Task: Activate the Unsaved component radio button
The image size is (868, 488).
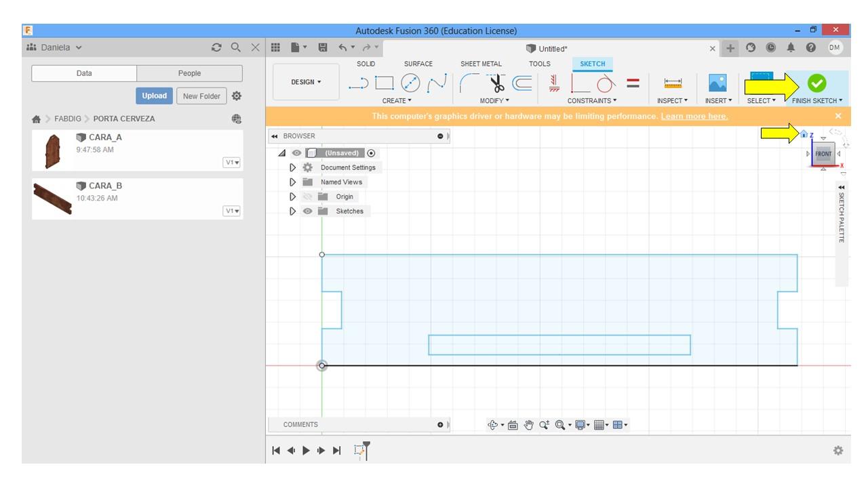Action: coord(371,153)
